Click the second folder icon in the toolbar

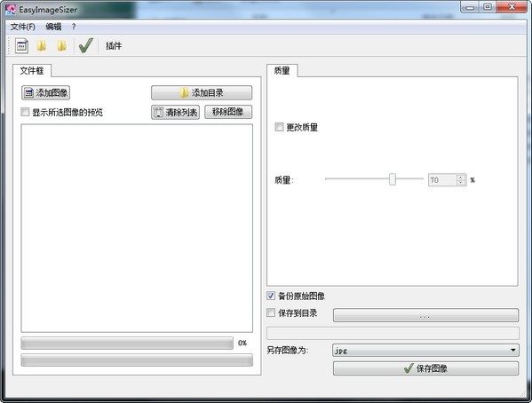coord(61,46)
